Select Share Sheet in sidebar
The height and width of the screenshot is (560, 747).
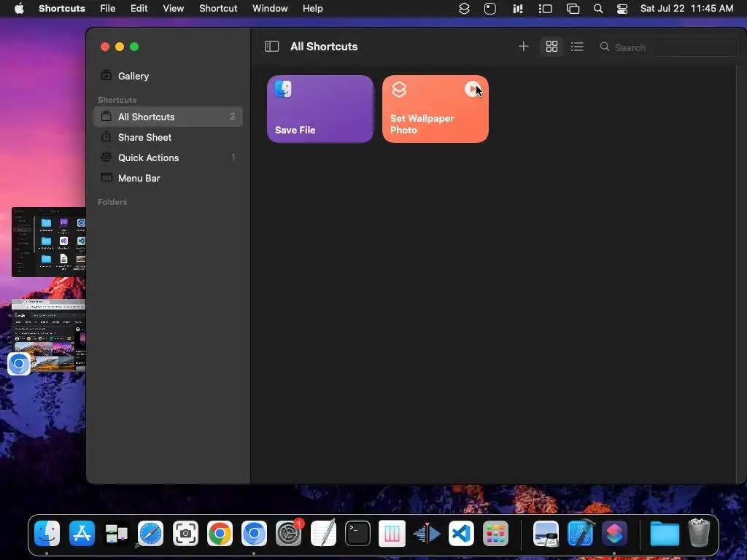[x=169, y=137]
